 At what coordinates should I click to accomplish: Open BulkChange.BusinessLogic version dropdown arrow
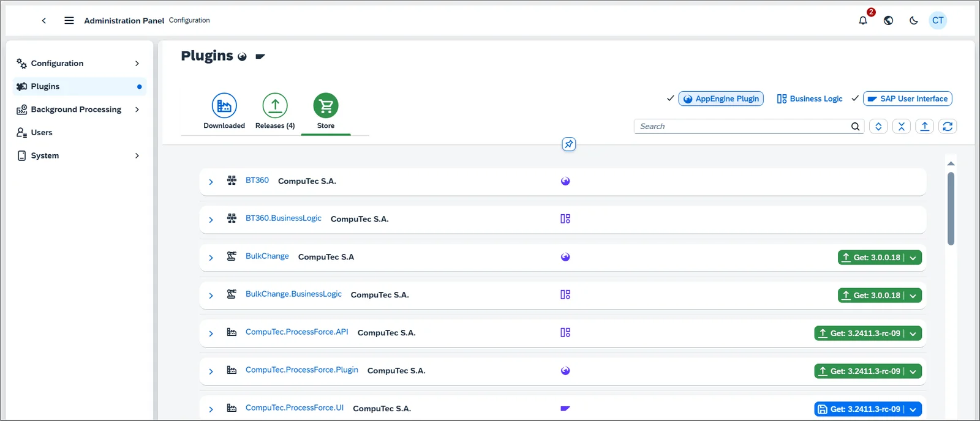point(913,296)
